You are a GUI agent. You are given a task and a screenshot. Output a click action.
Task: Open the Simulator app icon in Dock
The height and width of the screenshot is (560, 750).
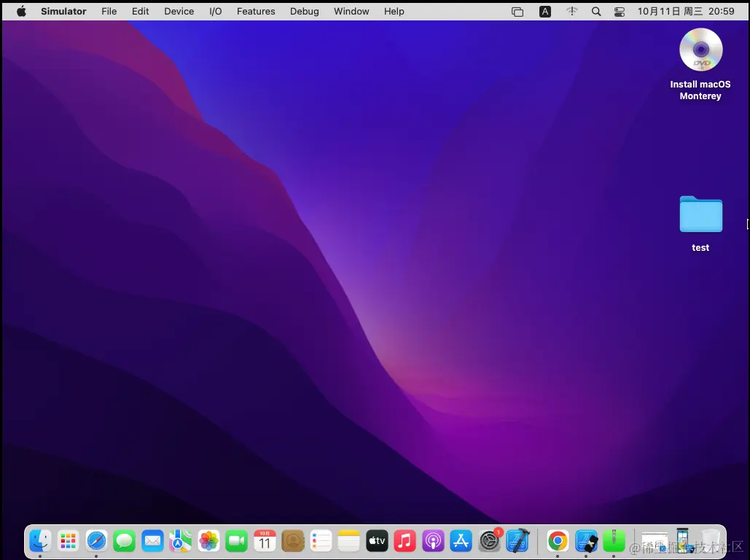[x=586, y=541]
